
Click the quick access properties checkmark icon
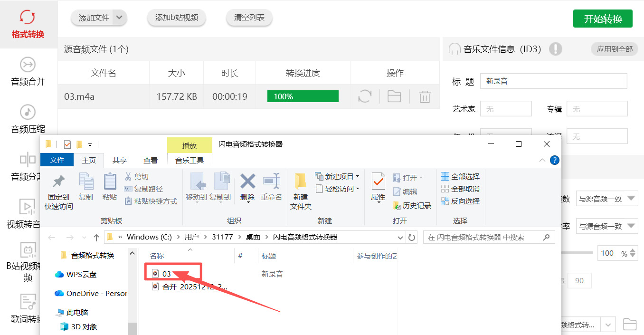click(67, 144)
